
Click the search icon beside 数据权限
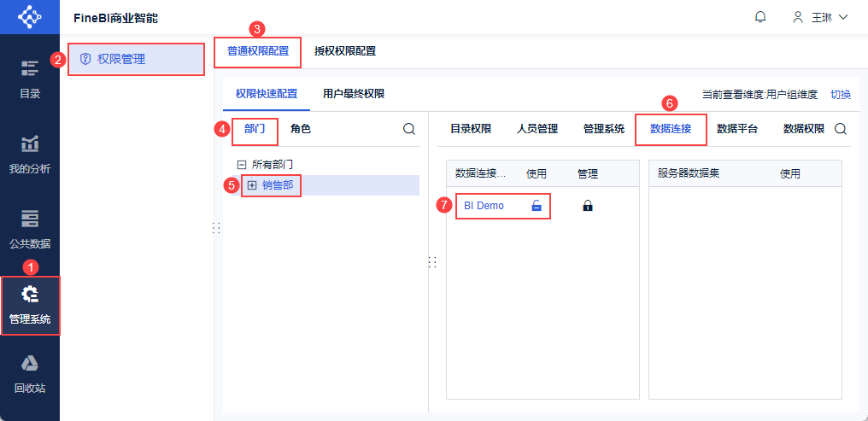tap(841, 129)
